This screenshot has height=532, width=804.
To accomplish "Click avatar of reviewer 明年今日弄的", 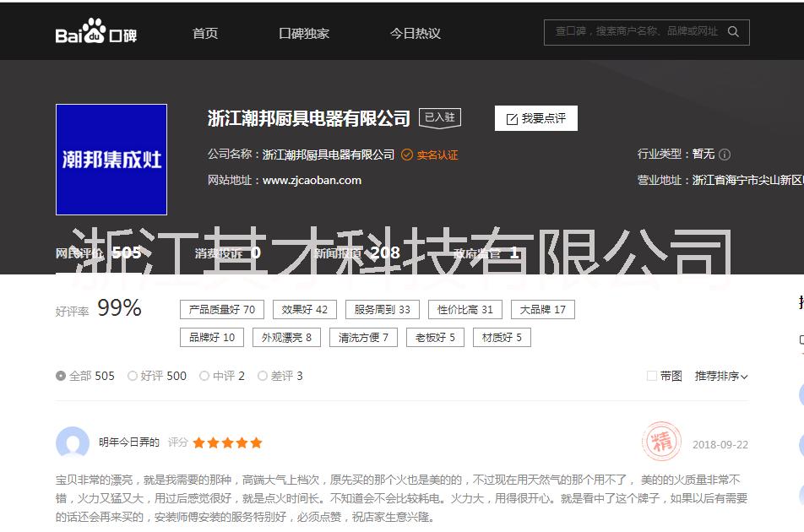I will coord(73,442).
